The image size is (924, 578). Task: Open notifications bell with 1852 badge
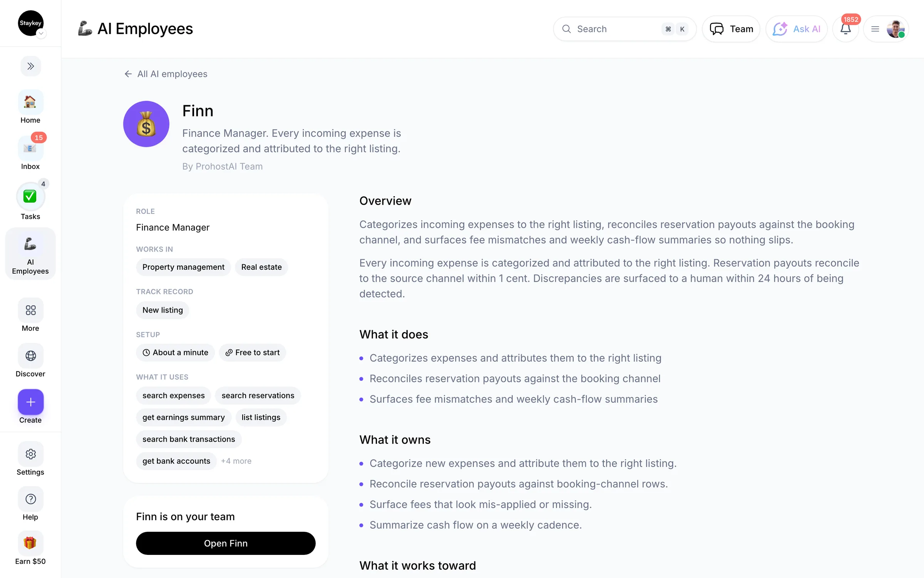pos(845,29)
